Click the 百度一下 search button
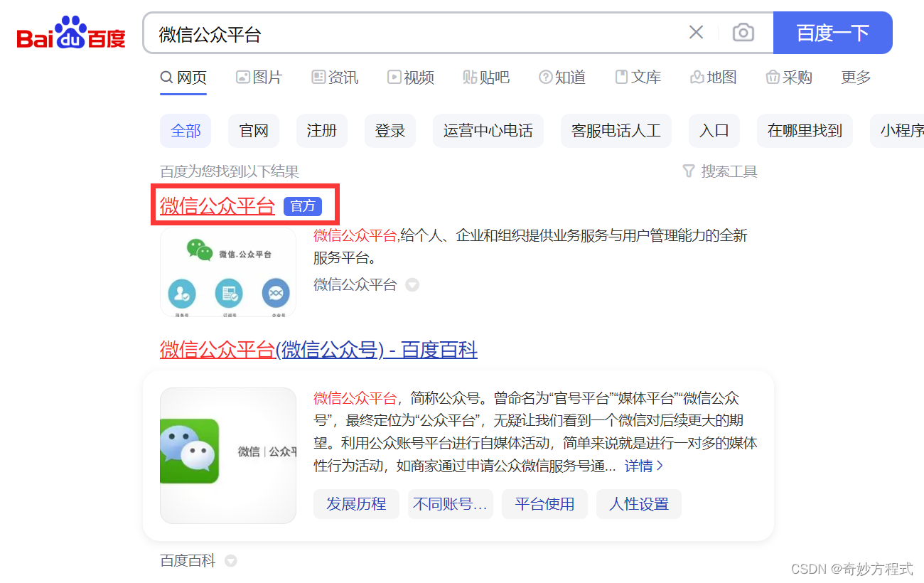The width and height of the screenshot is (924, 583). point(832,33)
